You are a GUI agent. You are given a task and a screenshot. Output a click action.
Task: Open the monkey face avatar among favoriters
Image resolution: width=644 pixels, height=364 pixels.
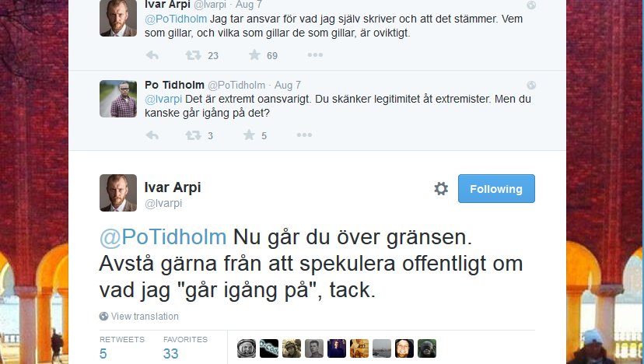click(x=427, y=348)
